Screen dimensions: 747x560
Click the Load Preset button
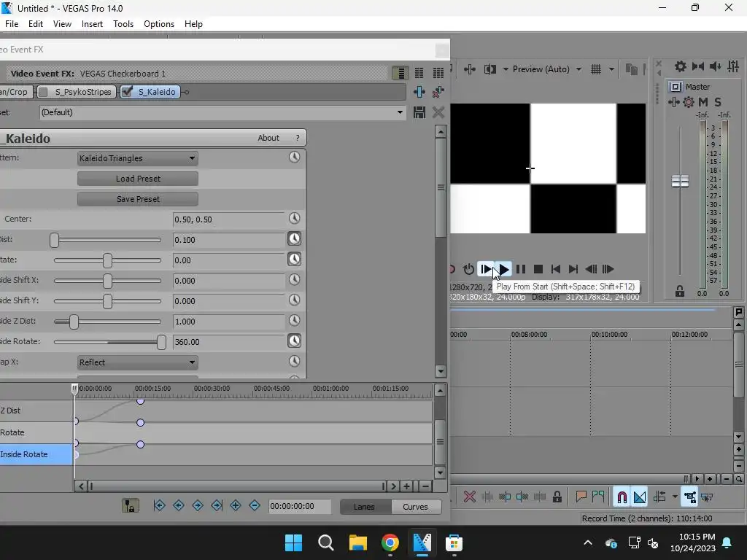[x=138, y=179]
